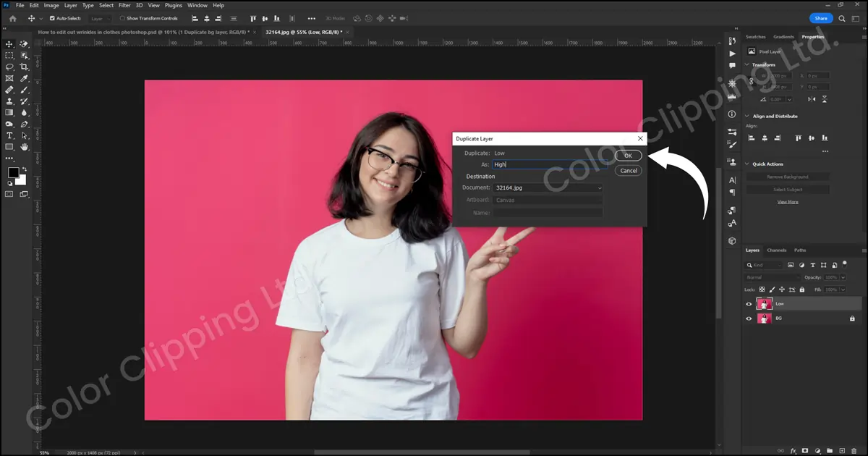Image resolution: width=868 pixels, height=456 pixels.
Task: Select the Pen tool
Action: (x=24, y=124)
